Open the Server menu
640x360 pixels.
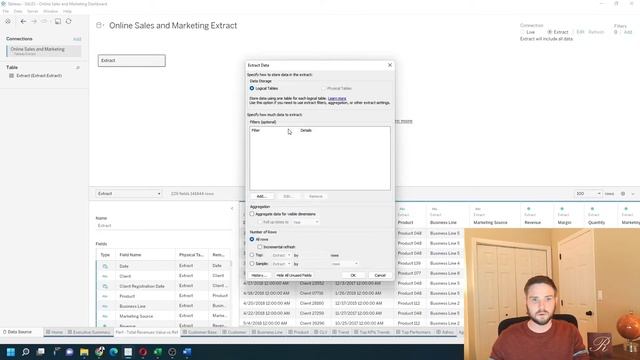[x=33, y=11]
